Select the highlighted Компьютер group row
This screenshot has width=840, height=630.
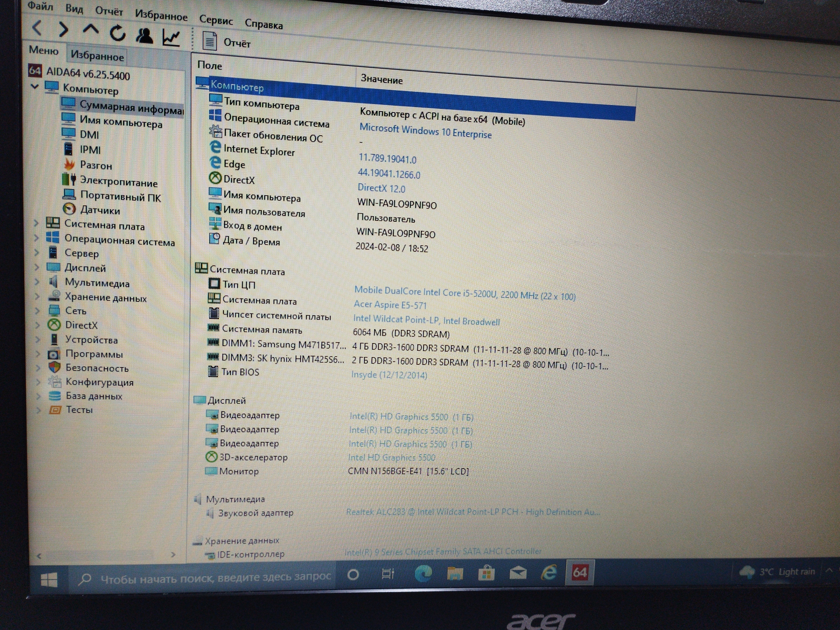click(x=415, y=98)
